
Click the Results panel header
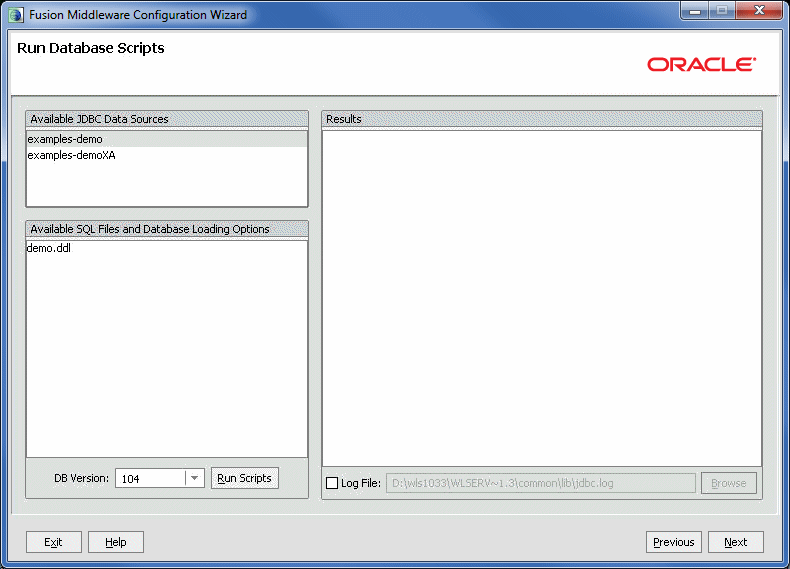pos(542,119)
